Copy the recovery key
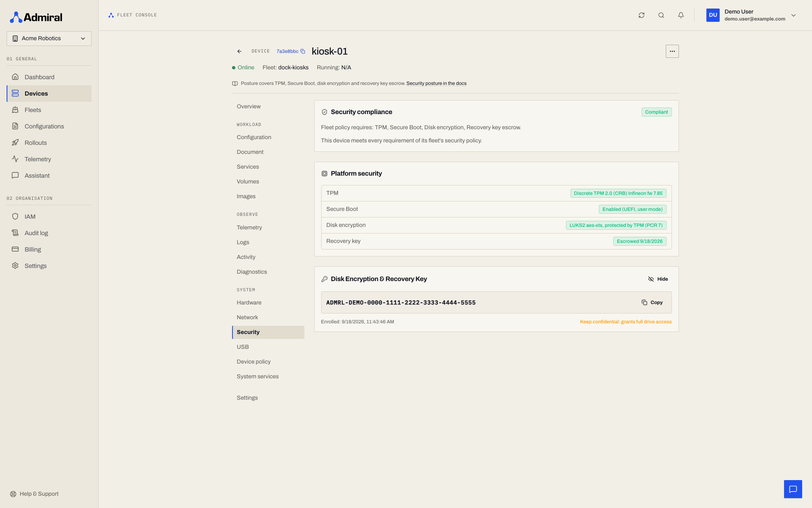 (652, 302)
